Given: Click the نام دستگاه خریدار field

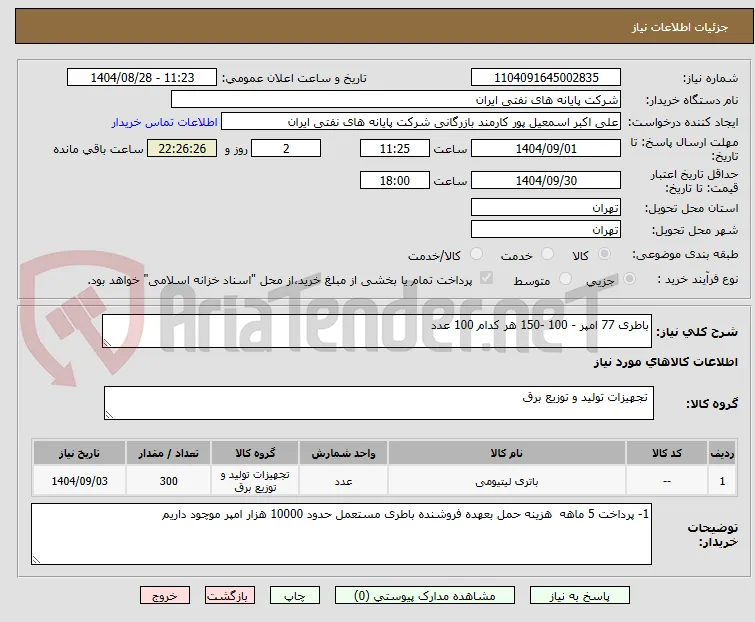Looking at the screenshot, I should (396, 100).
